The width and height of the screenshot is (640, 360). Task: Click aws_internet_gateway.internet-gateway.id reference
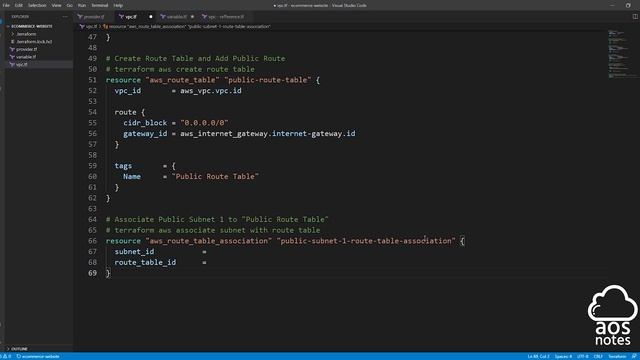[268, 133]
